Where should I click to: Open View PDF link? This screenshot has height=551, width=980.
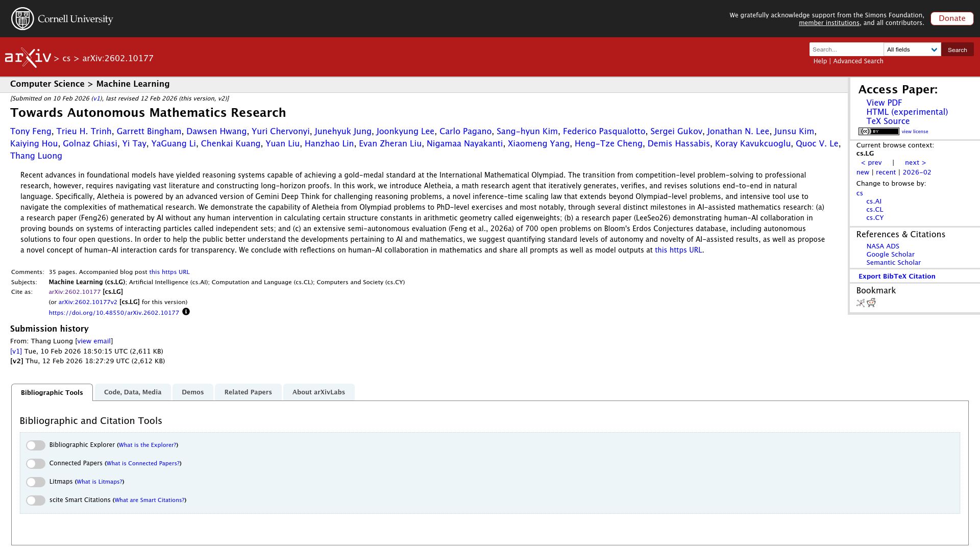(x=884, y=103)
